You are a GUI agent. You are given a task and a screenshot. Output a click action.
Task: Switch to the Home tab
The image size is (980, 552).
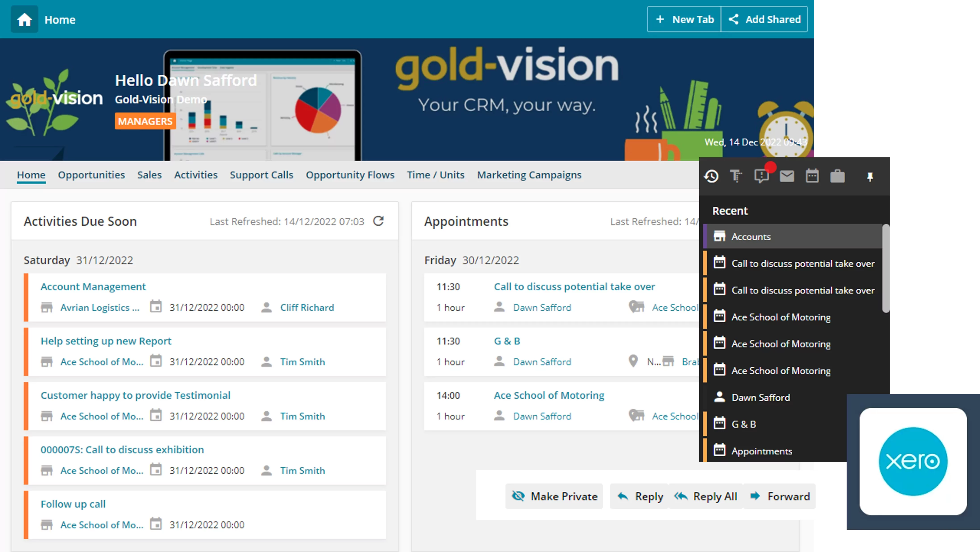(31, 175)
